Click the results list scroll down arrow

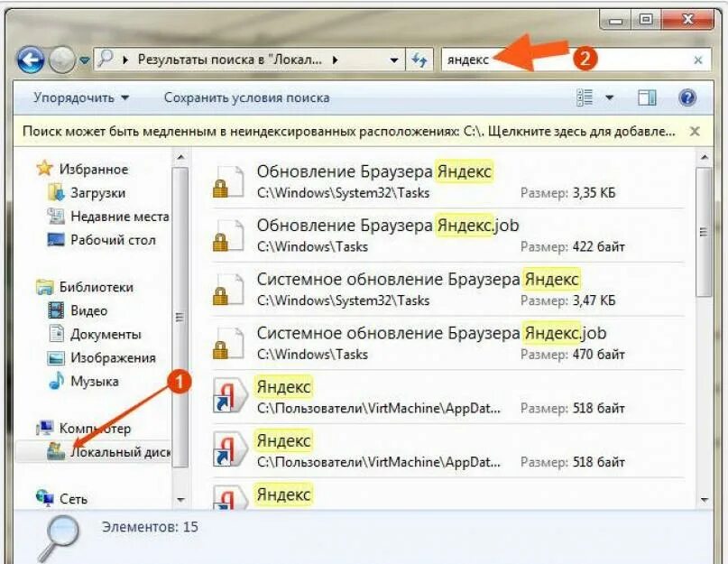click(705, 500)
